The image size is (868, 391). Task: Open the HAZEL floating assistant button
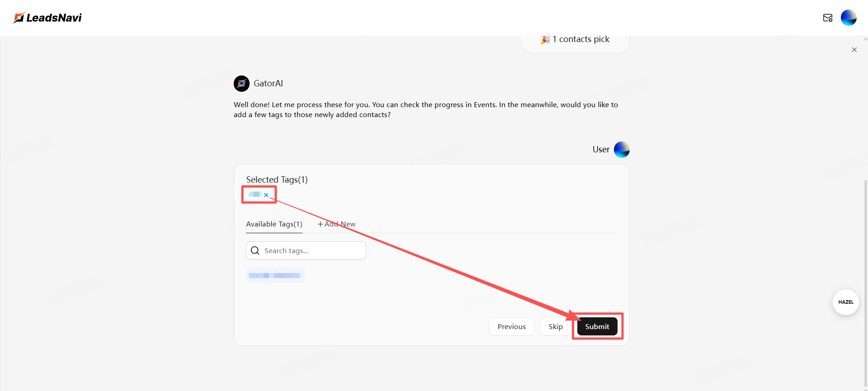point(845,302)
